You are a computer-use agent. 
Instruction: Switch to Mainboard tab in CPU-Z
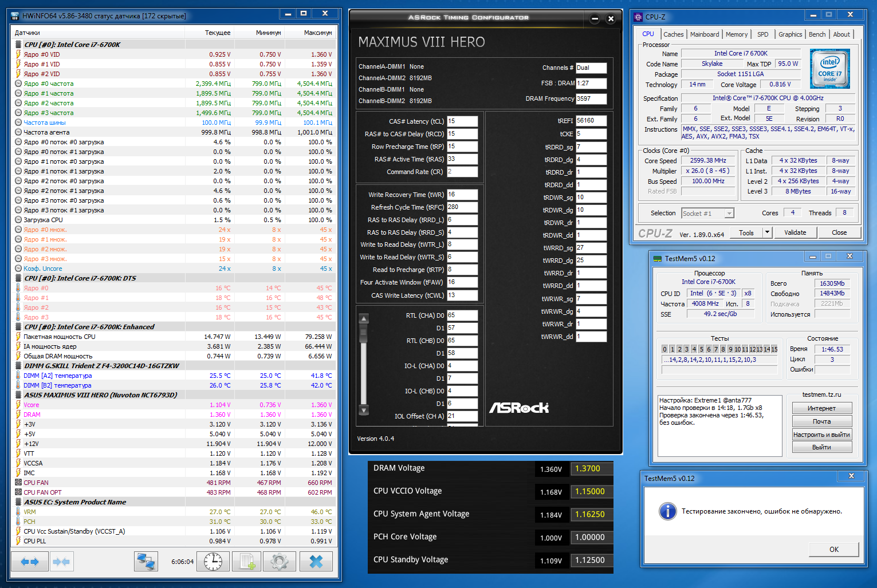tap(705, 34)
